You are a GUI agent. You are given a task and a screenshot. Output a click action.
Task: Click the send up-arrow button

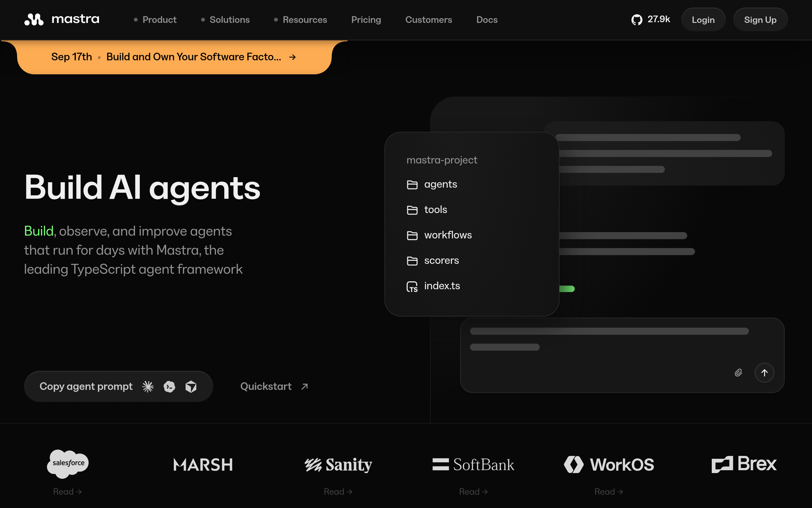[764, 373]
